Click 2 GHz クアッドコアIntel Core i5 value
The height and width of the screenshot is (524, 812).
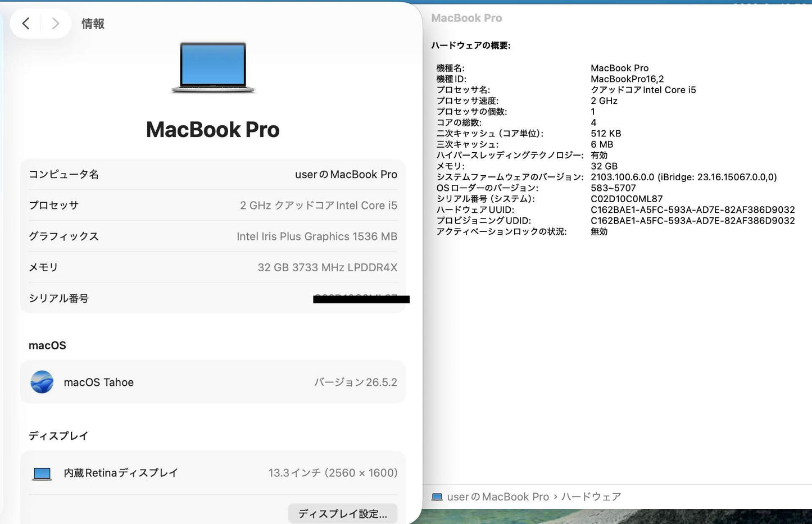[x=319, y=206]
